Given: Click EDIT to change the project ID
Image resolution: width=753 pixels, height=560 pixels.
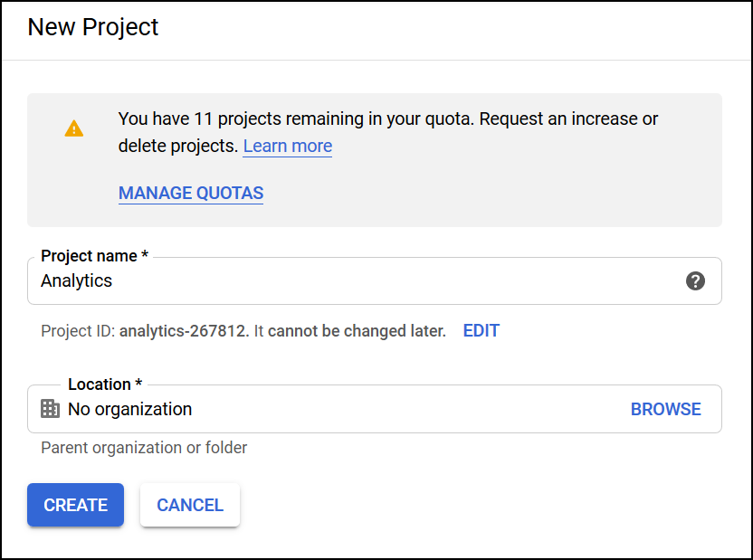Looking at the screenshot, I should (x=481, y=330).
